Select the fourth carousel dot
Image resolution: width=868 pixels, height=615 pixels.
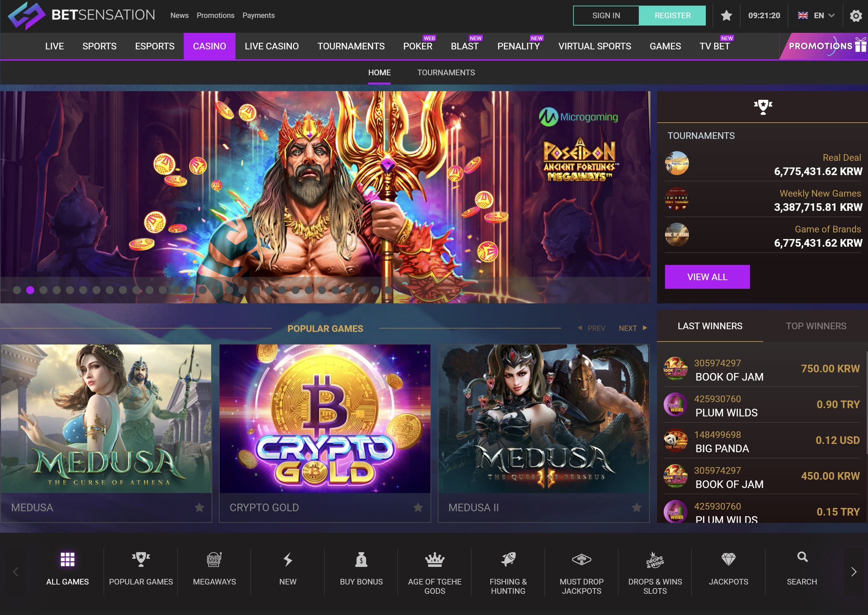coord(57,290)
